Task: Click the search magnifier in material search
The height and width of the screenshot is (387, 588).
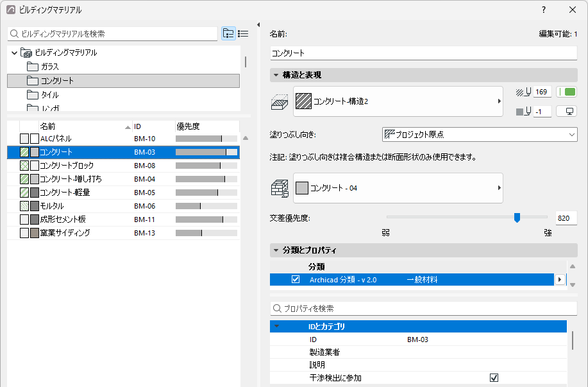Action: tap(14, 34)
